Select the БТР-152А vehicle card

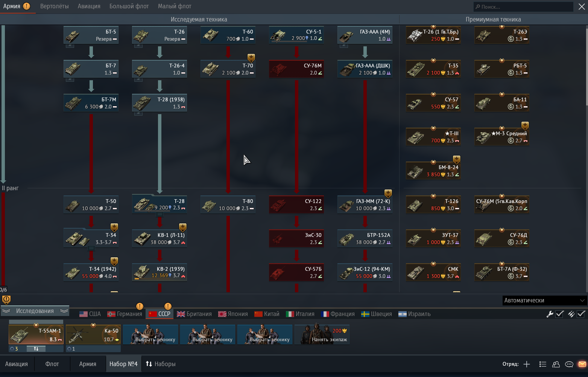point(365,238)
